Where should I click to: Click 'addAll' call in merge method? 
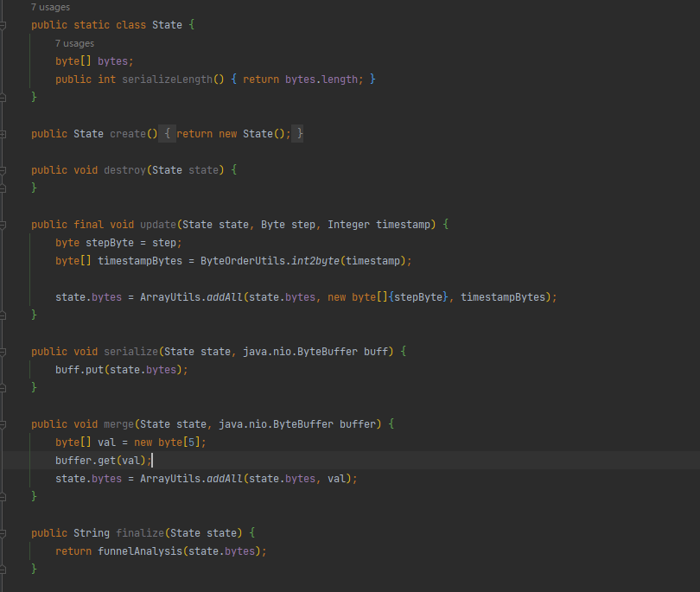point(225,479)
